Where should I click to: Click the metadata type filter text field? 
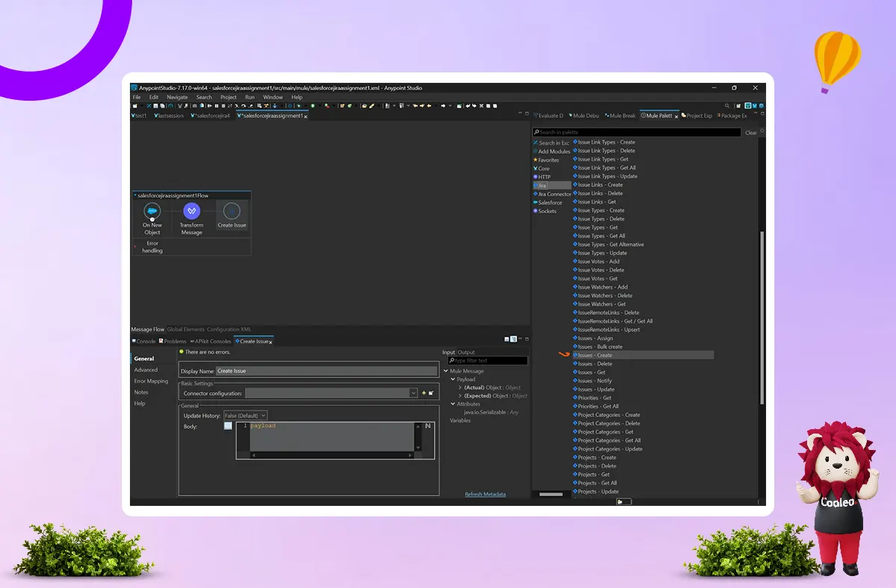(488, 360)
